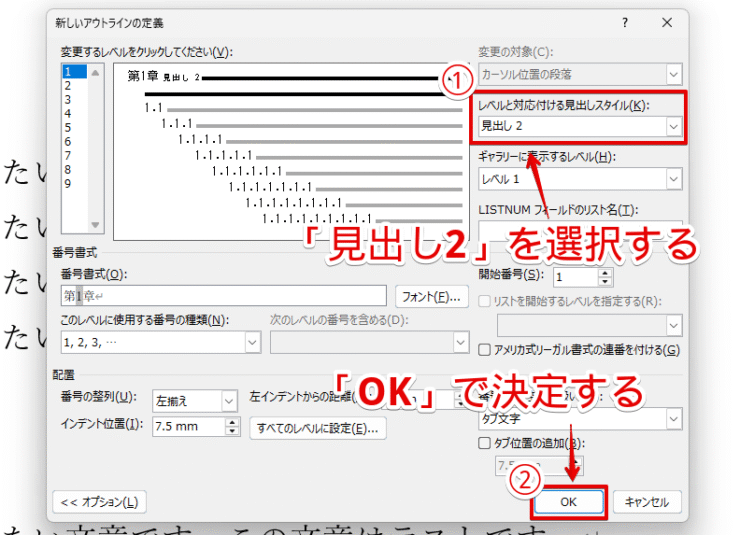
Task: Increase the 開始番号 value with up arrow
Action: click(x=605, y=273)
